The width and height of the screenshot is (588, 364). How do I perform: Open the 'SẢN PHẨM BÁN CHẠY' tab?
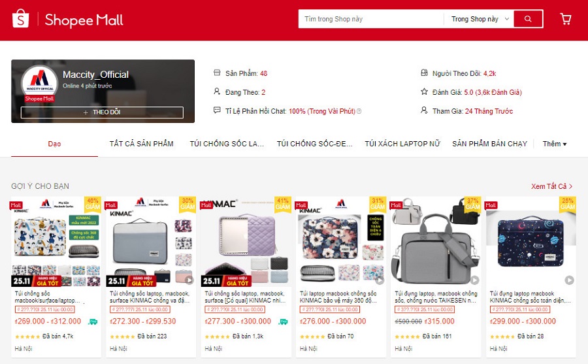tap(489, 144)
